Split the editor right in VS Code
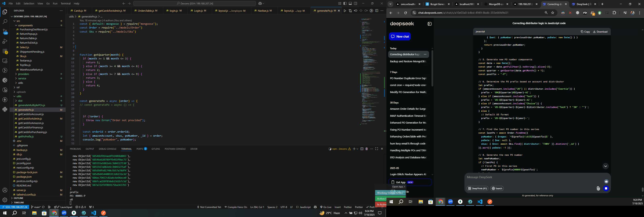 [x=377, y=11]
